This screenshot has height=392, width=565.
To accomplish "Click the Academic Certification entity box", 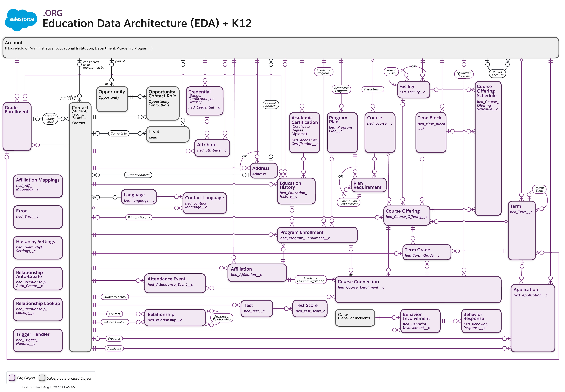I will pos(304,133).
